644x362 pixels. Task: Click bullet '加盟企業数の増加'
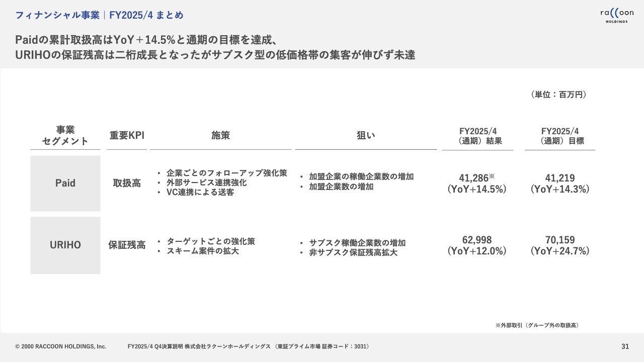pyautogui.click(x=341, y=187)
